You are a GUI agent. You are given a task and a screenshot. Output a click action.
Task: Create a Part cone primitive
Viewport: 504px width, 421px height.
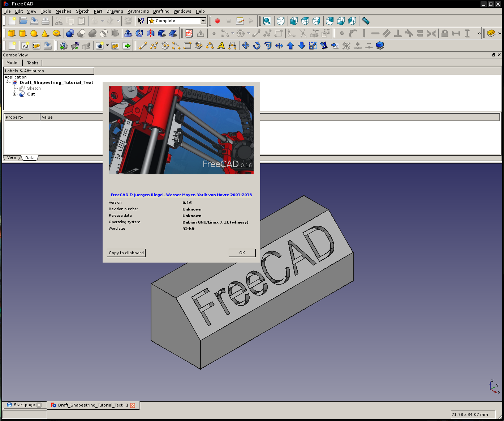tap(45, 34)
